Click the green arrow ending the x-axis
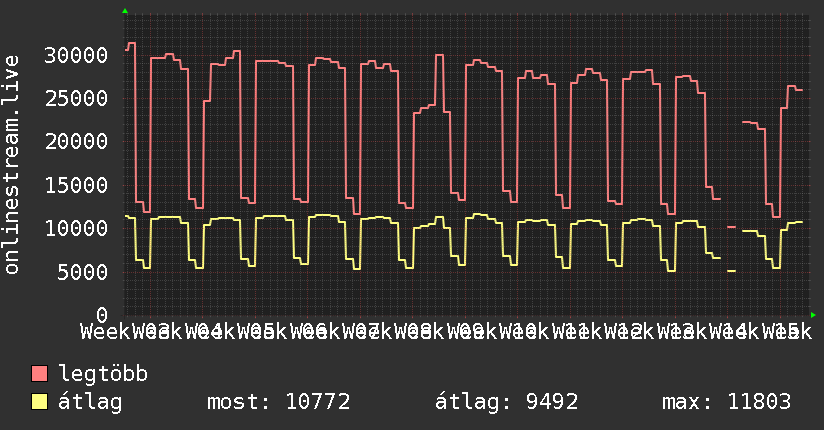824x430 pixels. coord(813,315)
